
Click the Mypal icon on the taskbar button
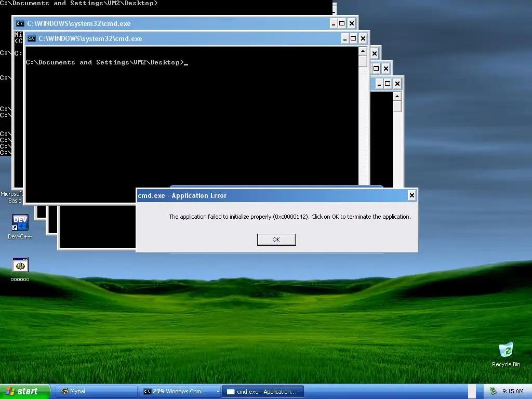[64, 391]
